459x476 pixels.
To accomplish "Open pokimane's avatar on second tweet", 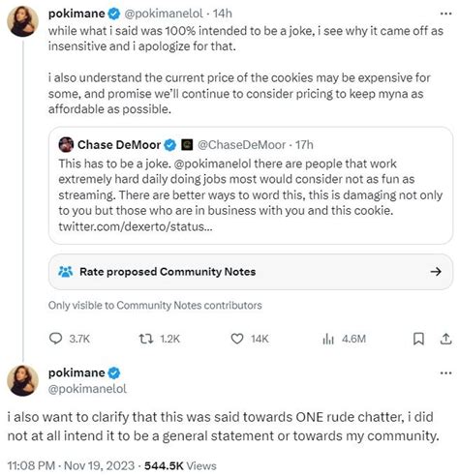I will pyautogui.click(x=22, y=380).
